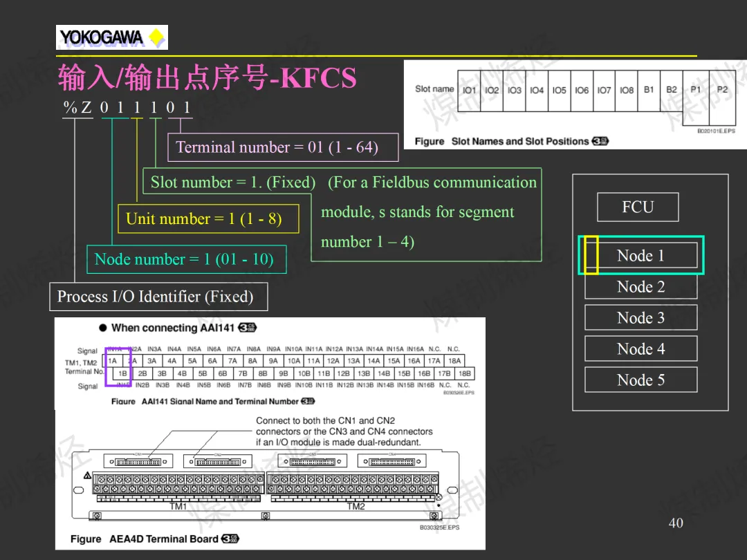Click slot IO8 in the slot diagram
747x560 pixels.
(x=626, y=91)
